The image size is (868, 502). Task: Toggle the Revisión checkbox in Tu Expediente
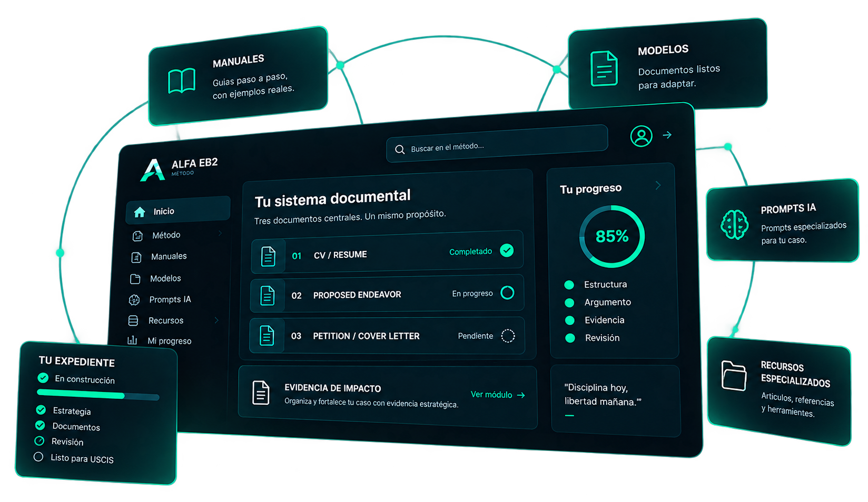tap(40, 440)
